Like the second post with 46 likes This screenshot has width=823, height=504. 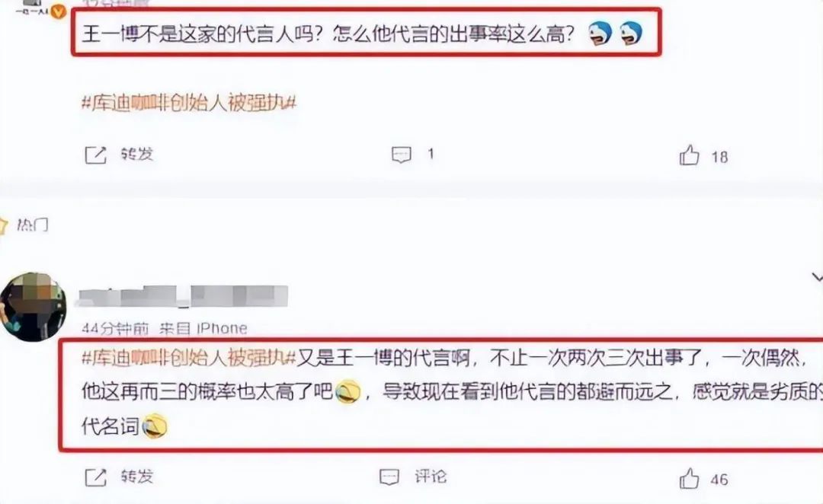click(689, 478)
